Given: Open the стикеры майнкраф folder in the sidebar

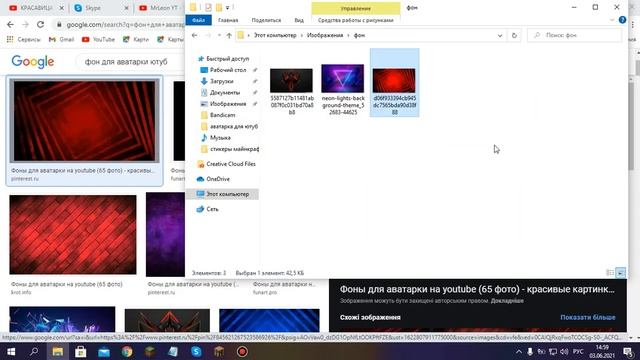Looking at the screenshot, I should click(234, 149).
